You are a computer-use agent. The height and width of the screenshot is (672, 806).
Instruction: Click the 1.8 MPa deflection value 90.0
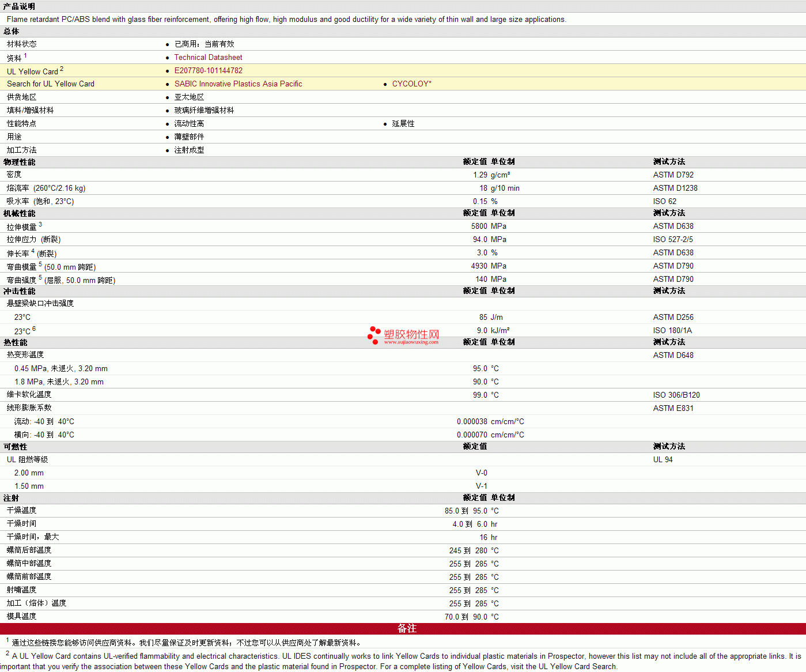point(480,382)
